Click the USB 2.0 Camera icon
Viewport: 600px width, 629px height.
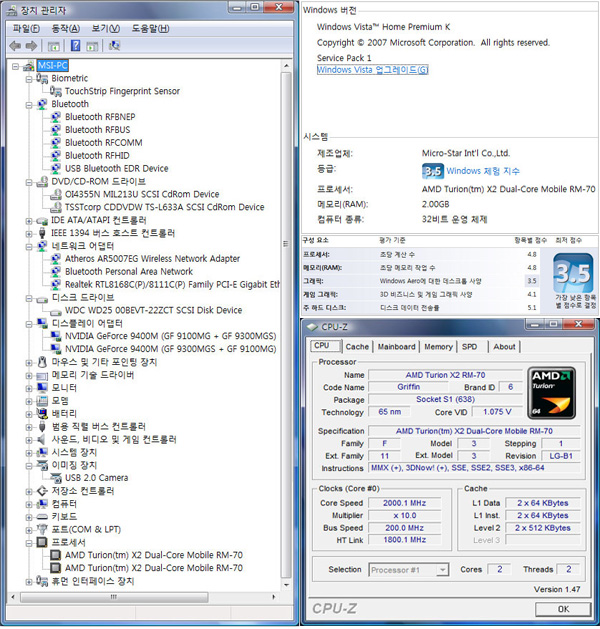(56, 478)
